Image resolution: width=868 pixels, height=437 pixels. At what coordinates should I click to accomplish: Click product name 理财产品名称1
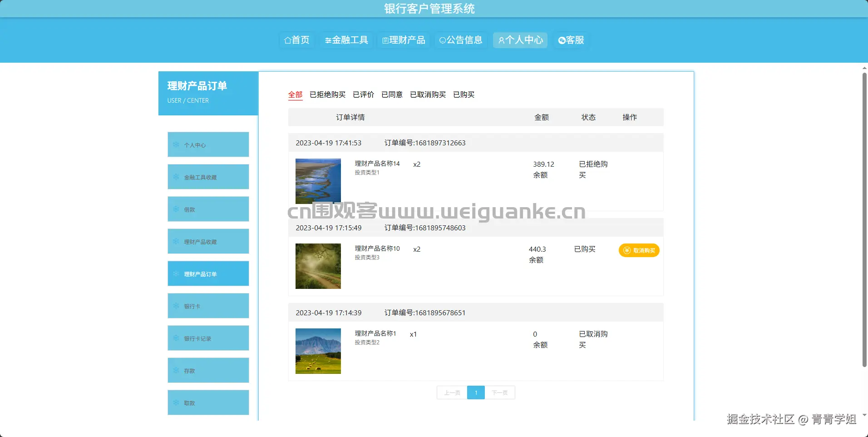click(x=375, y=333)
